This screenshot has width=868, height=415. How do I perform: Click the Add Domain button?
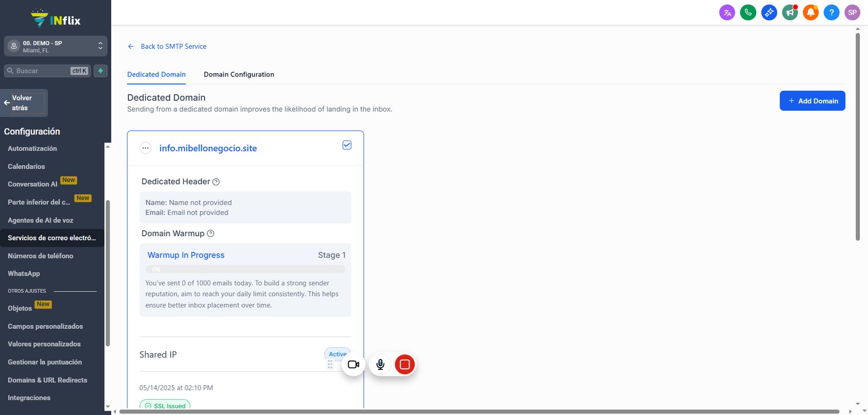click(812, 101)
